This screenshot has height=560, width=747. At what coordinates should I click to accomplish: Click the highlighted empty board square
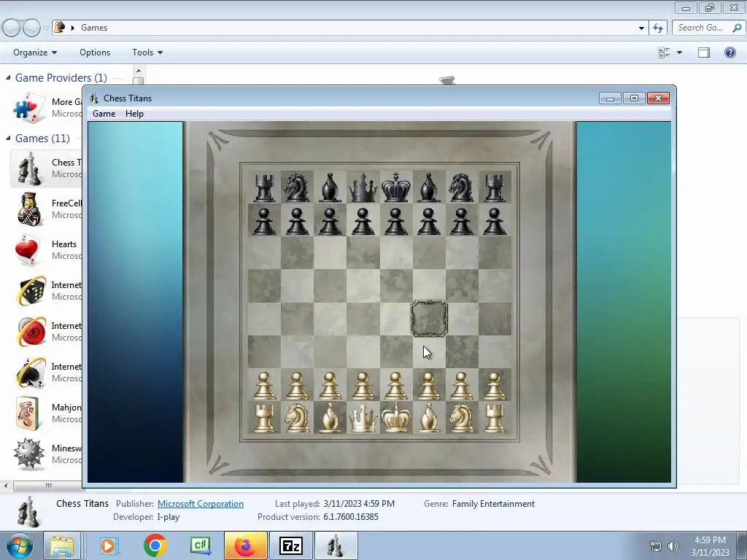pyautogui.click(x=429, y=319)
